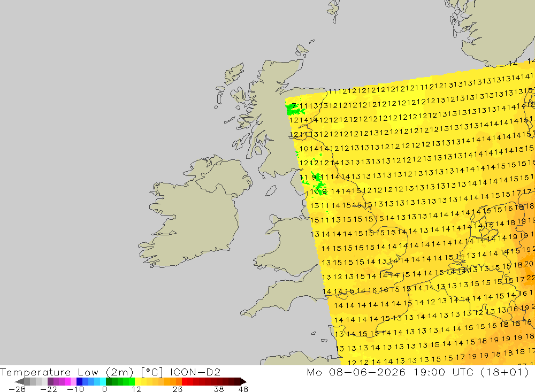
Task: Select the dark maroon right arrow of legend
Action: click(242, 381)
